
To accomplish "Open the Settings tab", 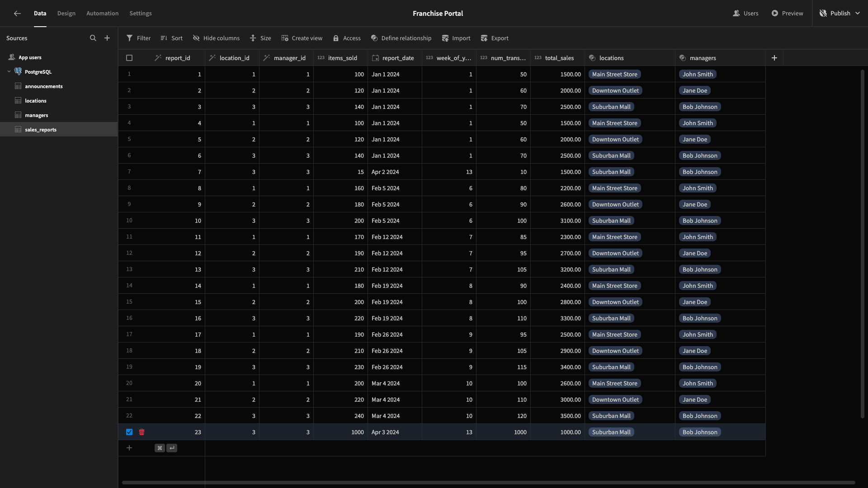I will point(141,13).
